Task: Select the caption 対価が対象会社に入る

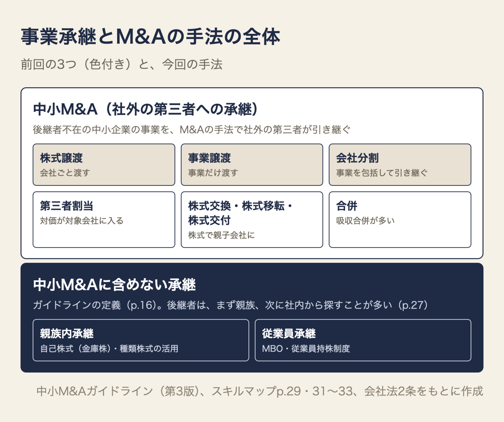Action: 82,221
